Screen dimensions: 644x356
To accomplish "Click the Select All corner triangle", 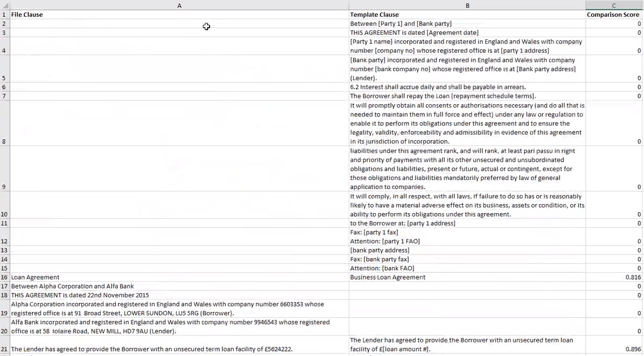I will [5, 5].
